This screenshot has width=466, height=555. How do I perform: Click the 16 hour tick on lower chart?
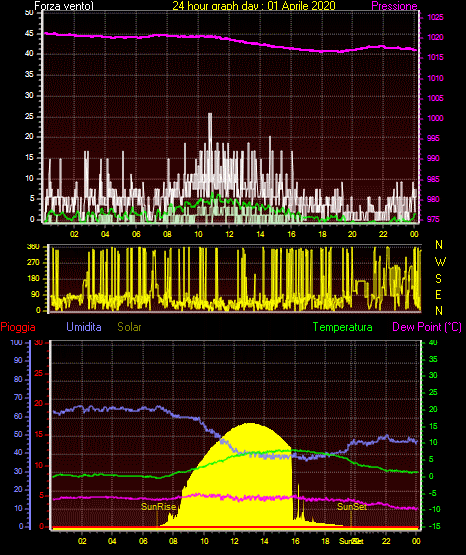click(295, 541)
